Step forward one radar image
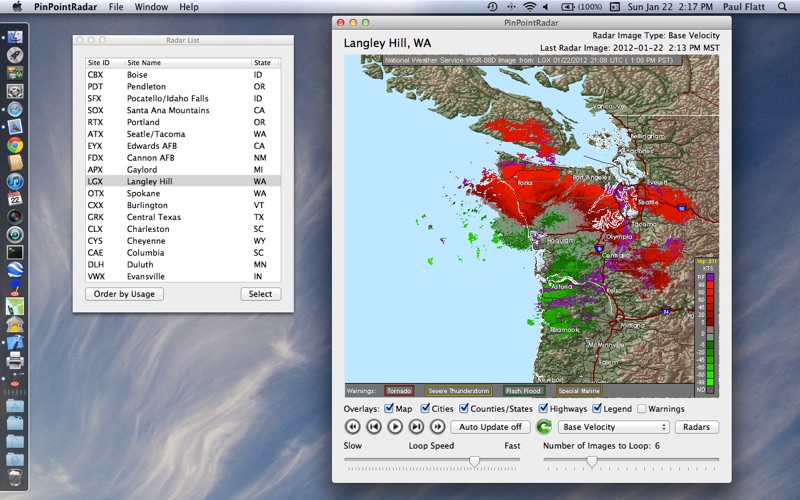This screenshot has width=800, height=500. tap(416, 427)
